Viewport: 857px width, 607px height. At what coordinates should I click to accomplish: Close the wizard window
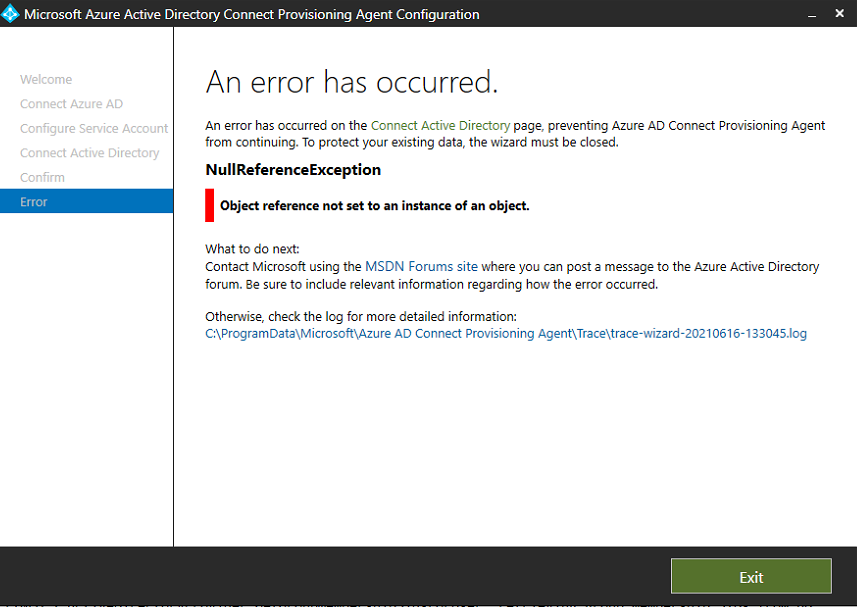tap(839, 13)
